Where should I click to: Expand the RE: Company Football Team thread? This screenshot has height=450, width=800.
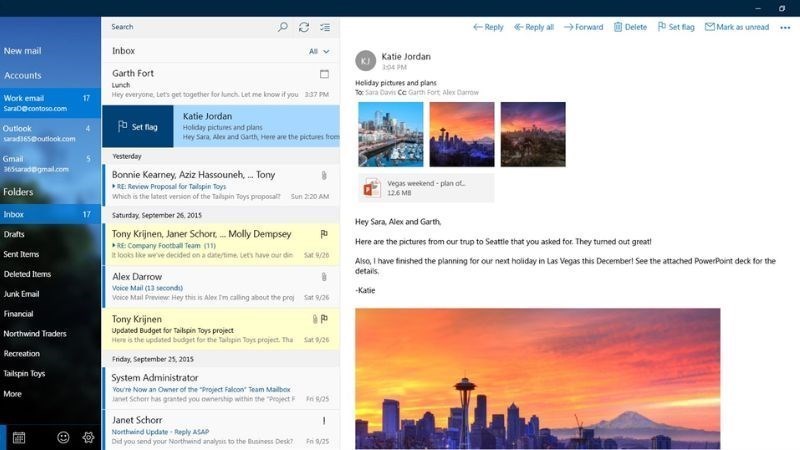tap(114, 245)
